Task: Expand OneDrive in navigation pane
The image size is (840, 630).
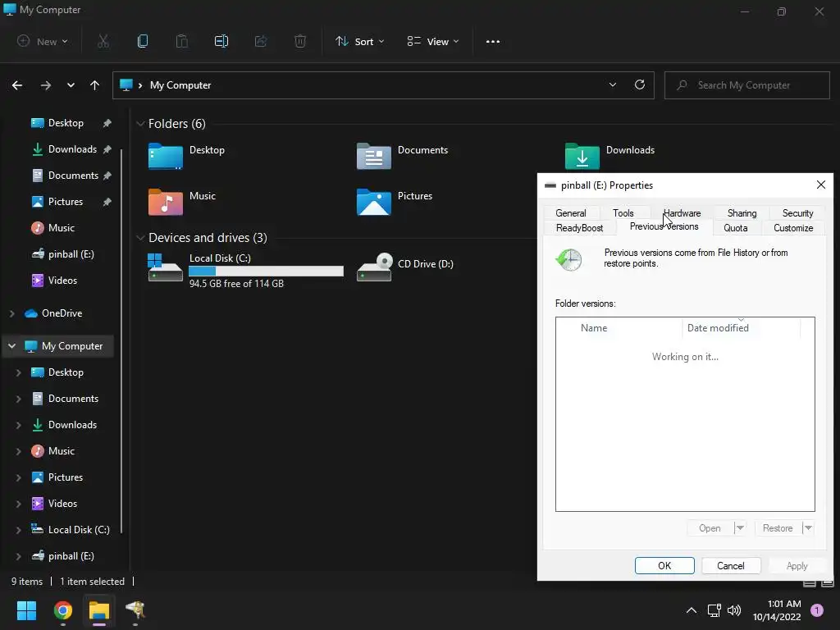Action: tap(11, 313)
